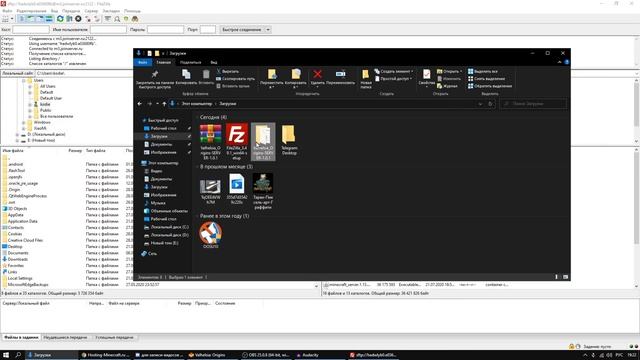640x360 pixels.
Task: Click FileZilla process queue toolbar icon
Action: coord(69,19)
